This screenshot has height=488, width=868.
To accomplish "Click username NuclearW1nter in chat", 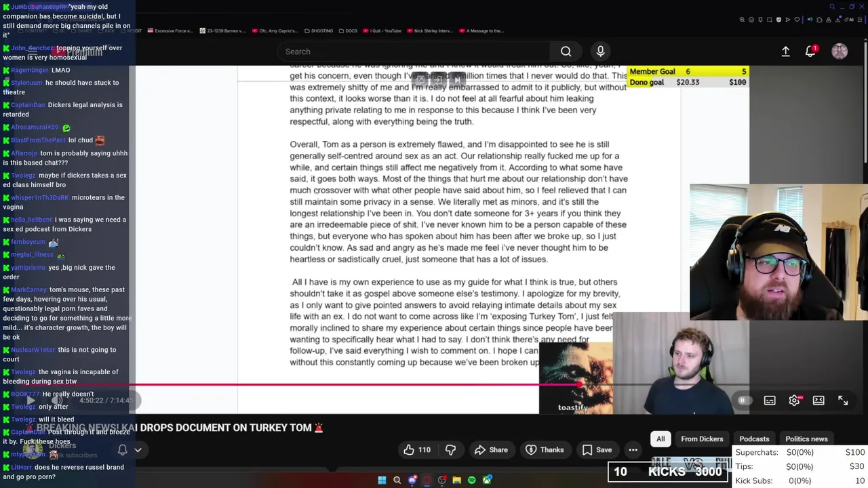I will pyautogui.click(x=33, y=350).
